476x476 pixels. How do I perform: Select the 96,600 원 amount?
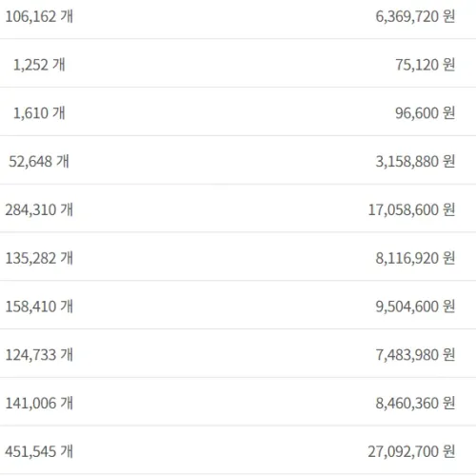pyautogui.click(x=426, y=113)
